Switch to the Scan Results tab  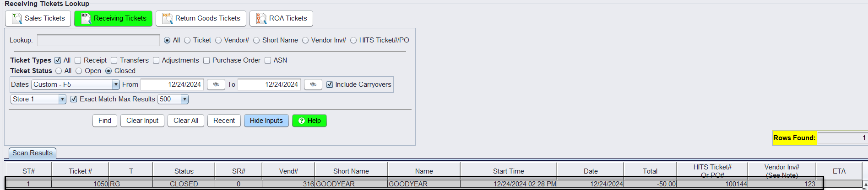(33, 153)
